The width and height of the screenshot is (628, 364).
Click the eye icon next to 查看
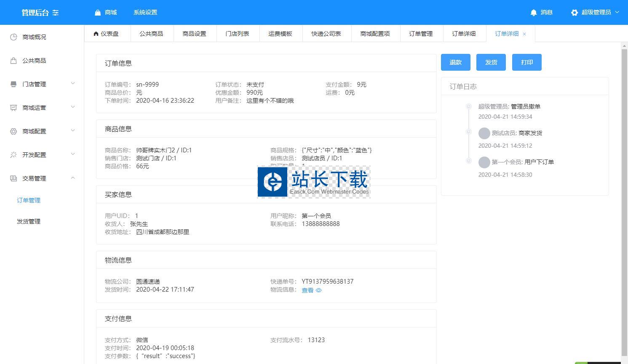tap(319, 290)
